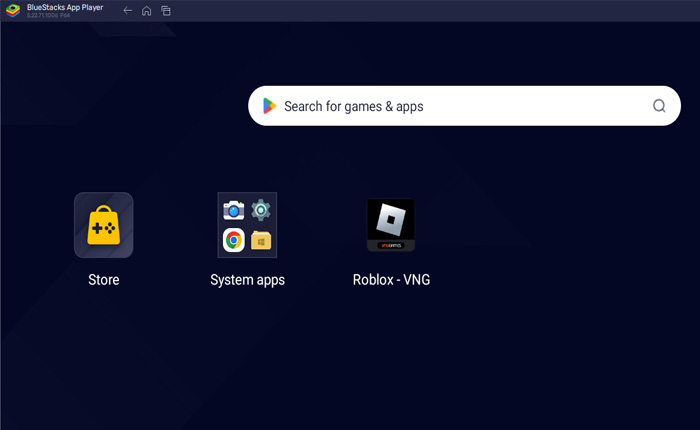Click the BlueStacks logo icon

(13, 10)
